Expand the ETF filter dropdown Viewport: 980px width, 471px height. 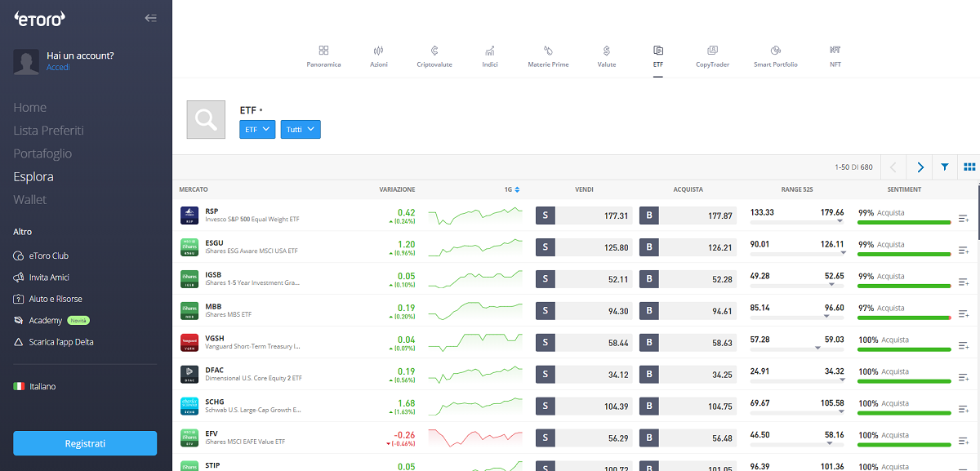pyautogui.click(x=257, y=129)
